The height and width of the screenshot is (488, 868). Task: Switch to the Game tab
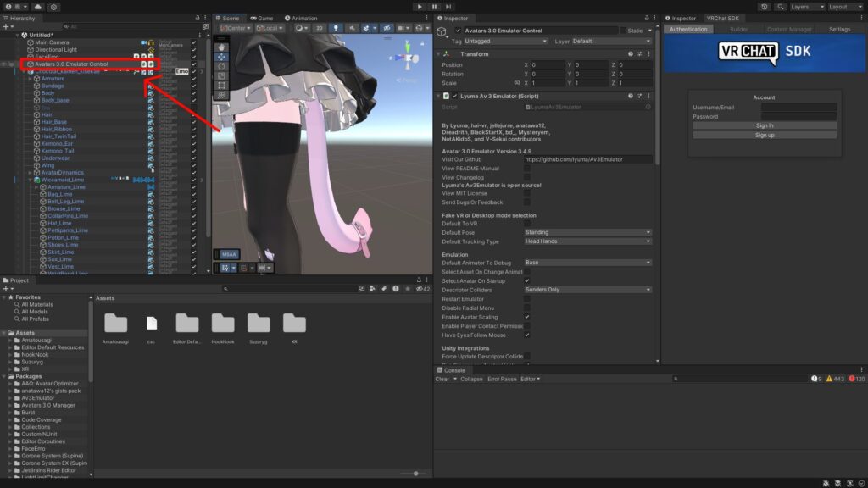pyautogui.click(x=262, y=18)
